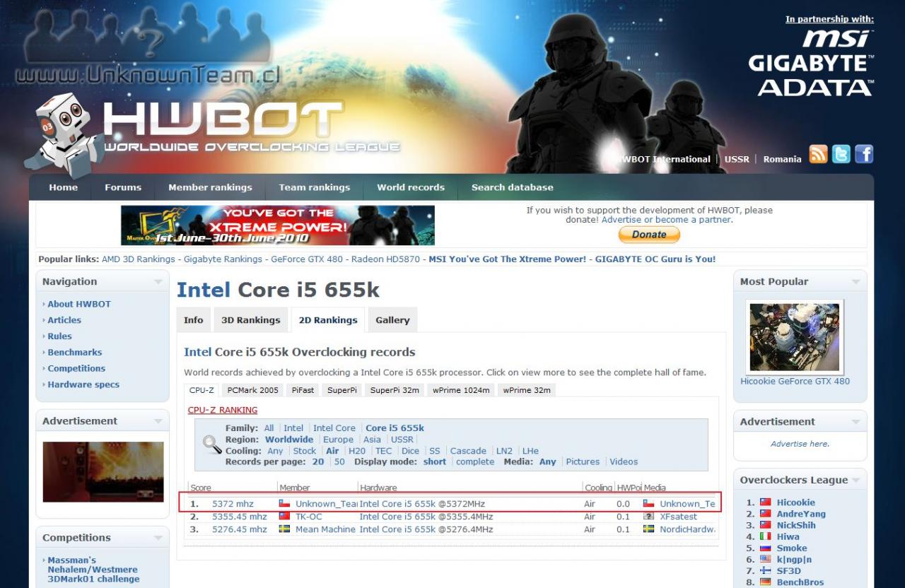Viewport: 905px width, 588px height.
Task: Click the ADATA partner logo
Action: (x=815, y=87)
